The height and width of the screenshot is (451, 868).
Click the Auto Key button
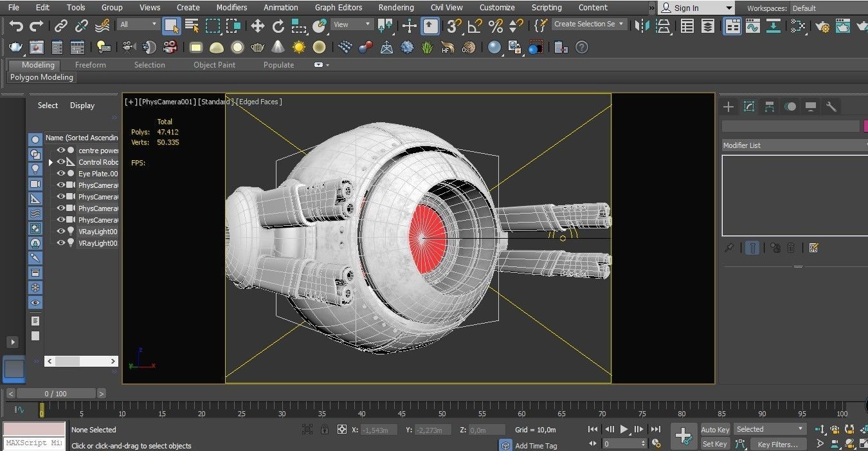tap(715, 430)
